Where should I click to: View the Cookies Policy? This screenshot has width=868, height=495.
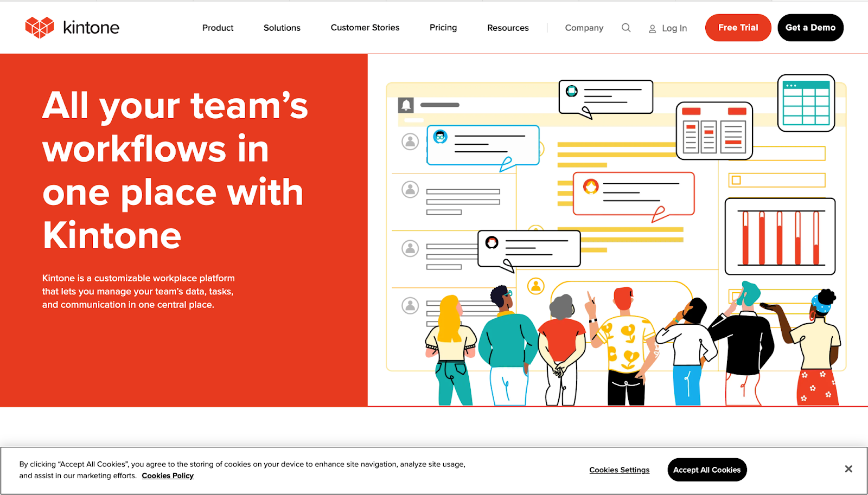168,475
